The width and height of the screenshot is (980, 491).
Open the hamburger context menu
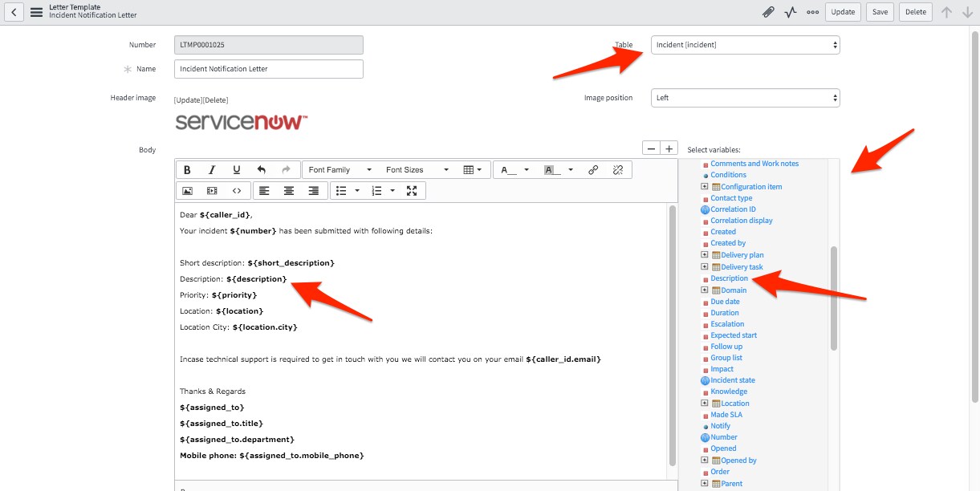pyautogui.click(x=36, y=12)
